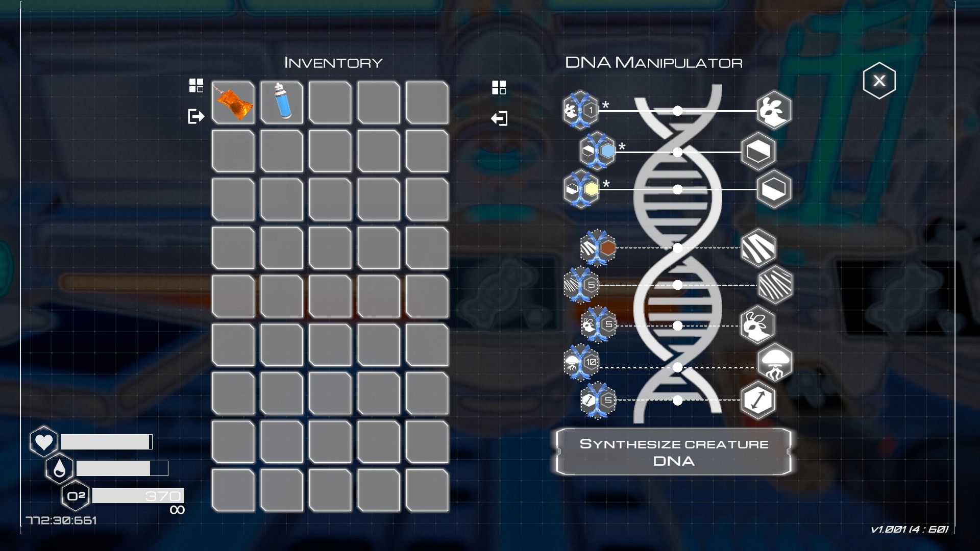Toggle the import arrow DNA panel button
This screenshot has height=551, width=980.
click(499, 119)
